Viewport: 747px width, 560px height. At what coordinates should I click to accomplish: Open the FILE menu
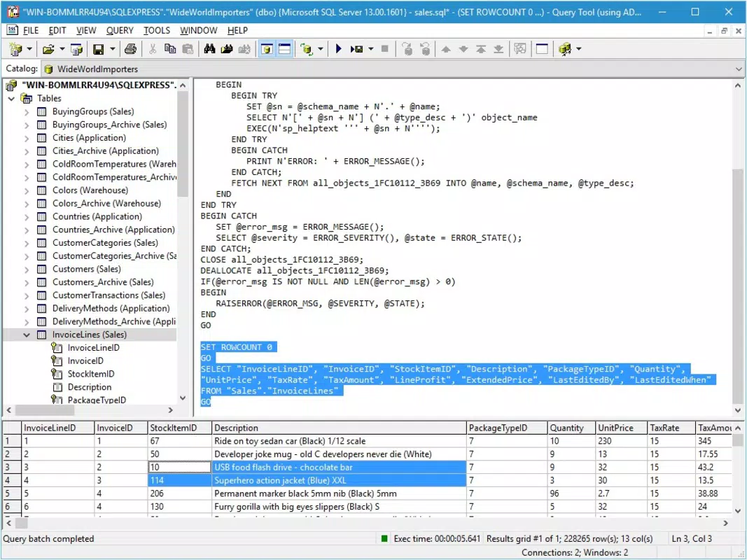[x=31, y=31]
